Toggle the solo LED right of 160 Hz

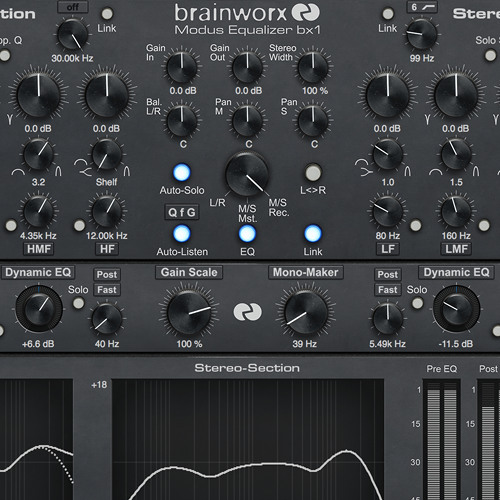[484, 226]
